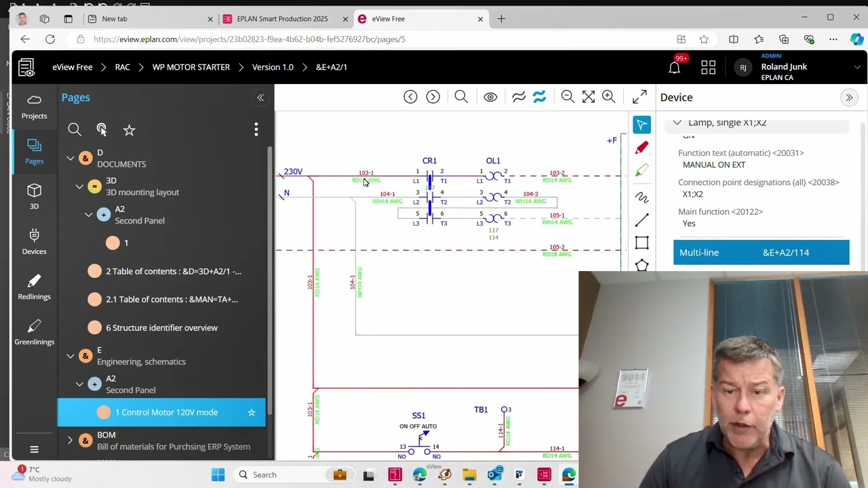Go to previous page arrow button

click(x=410, y=97)
